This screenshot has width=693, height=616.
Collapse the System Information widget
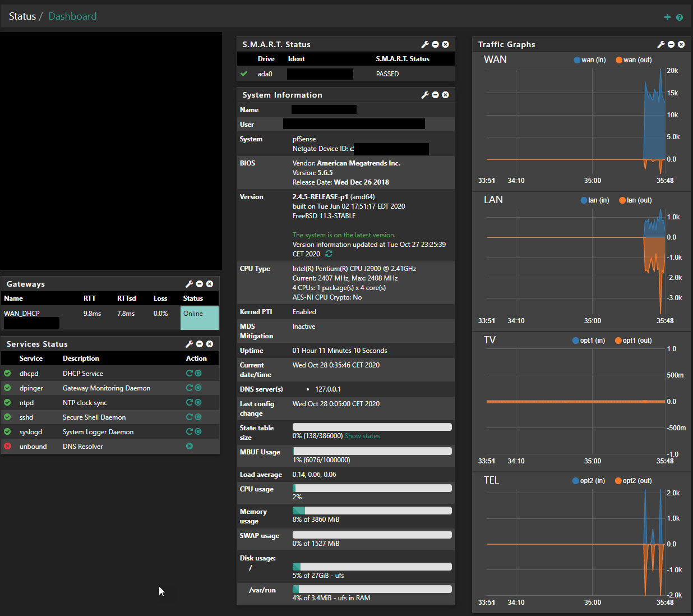(x=435, y=95)
